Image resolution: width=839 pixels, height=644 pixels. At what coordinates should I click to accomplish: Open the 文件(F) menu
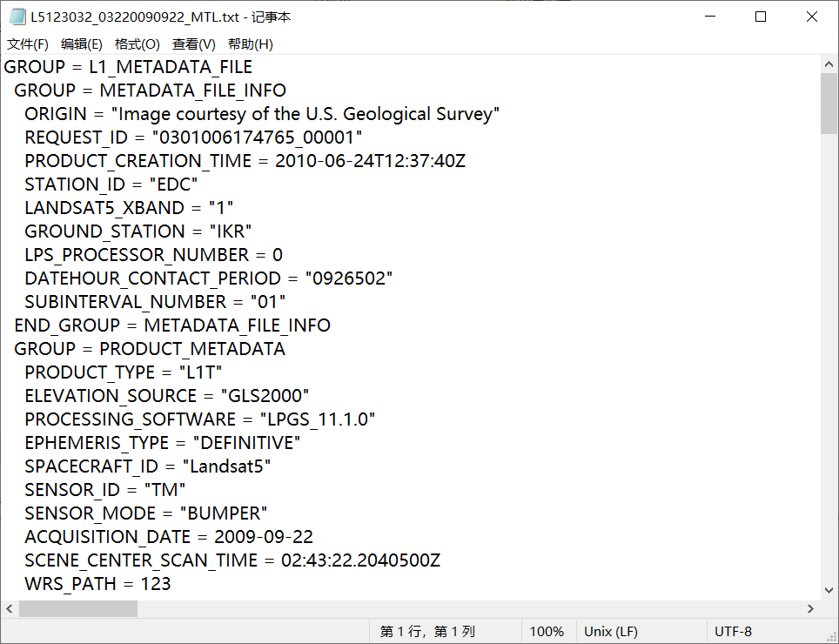click(28, 44)
